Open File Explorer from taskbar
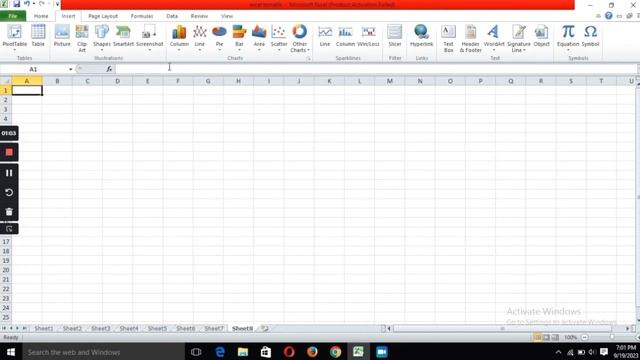640x360 pixels. pos(243,352)
